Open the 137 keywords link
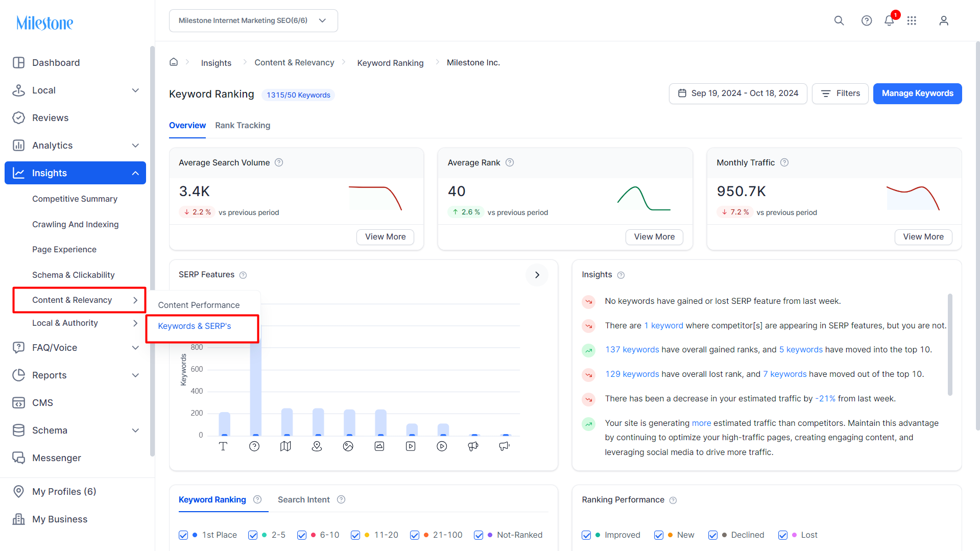 pos(632,349)
